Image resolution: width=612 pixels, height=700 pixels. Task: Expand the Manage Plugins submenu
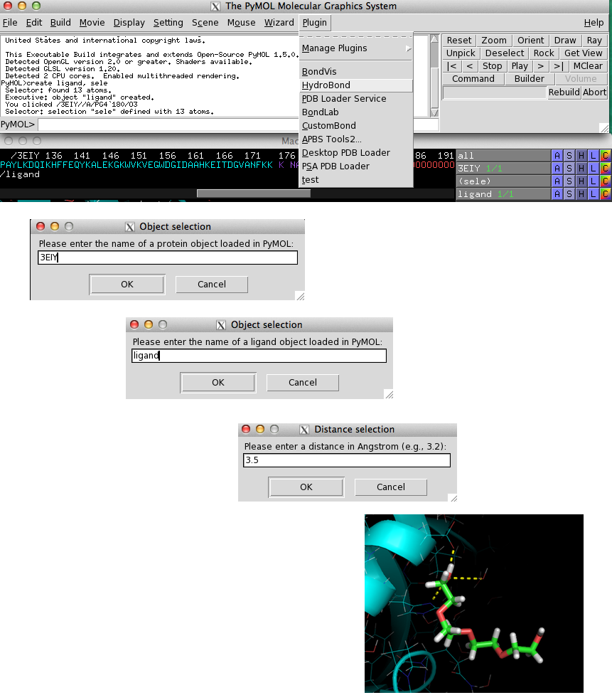(x=355, y=48)
